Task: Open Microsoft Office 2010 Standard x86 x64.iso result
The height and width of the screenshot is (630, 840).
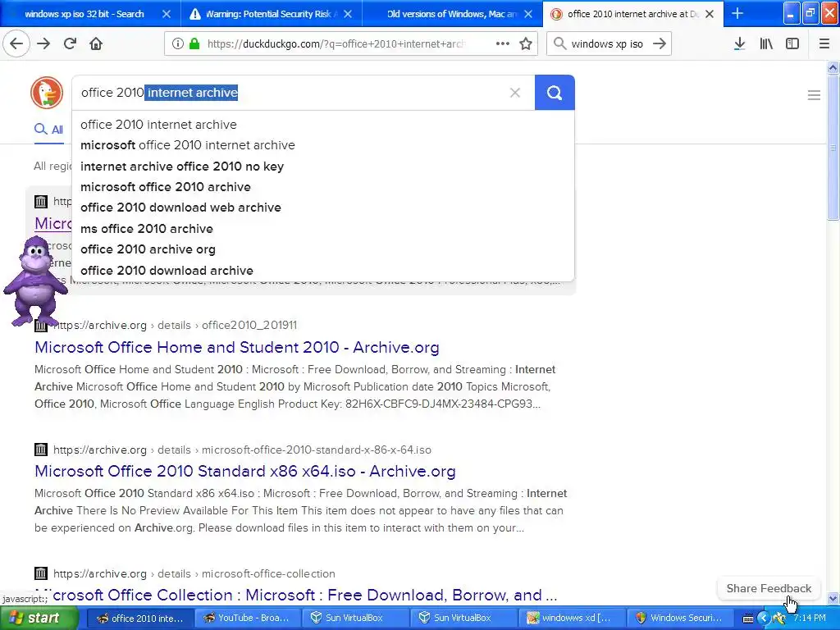Action: pos(244,471)
